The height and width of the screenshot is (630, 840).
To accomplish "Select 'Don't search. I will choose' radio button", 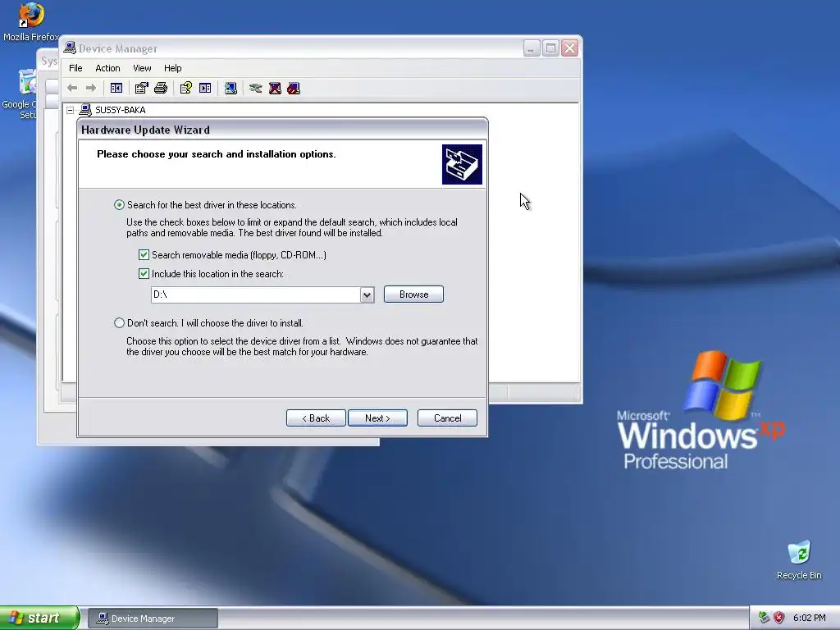I will click(119, 323).
